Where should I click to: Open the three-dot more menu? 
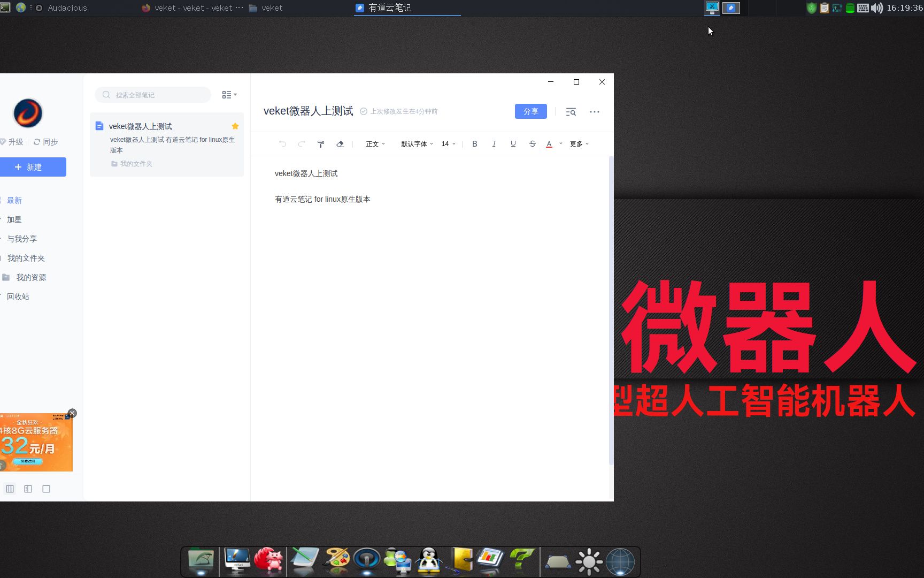pyautogui.click(x=595, y=112)
